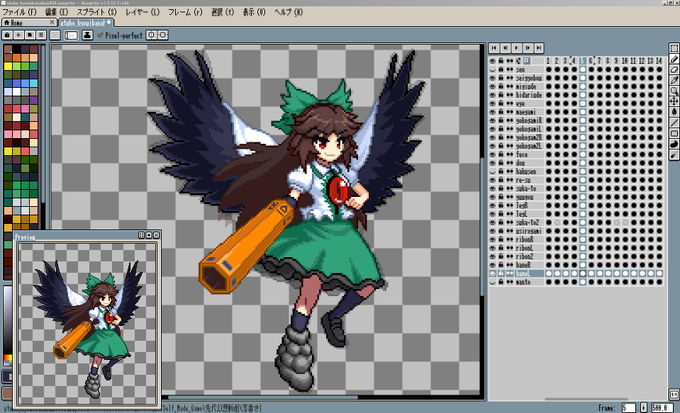Image resolution: width=680 pixels, height=413 pixels.
Task: Hide the migiude layer
Action: (x=492, y=86)
